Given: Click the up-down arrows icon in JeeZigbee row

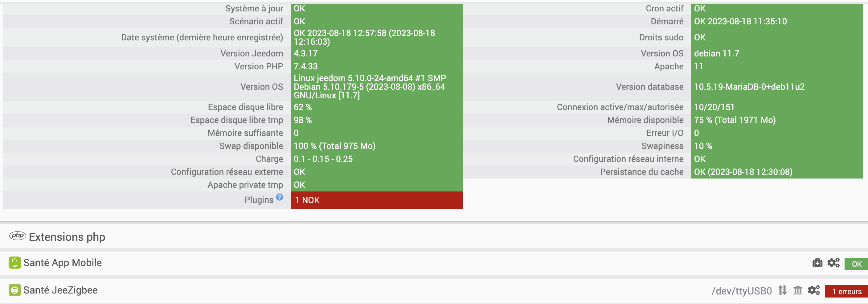Looking at the screenshot, I should (782, 290).
